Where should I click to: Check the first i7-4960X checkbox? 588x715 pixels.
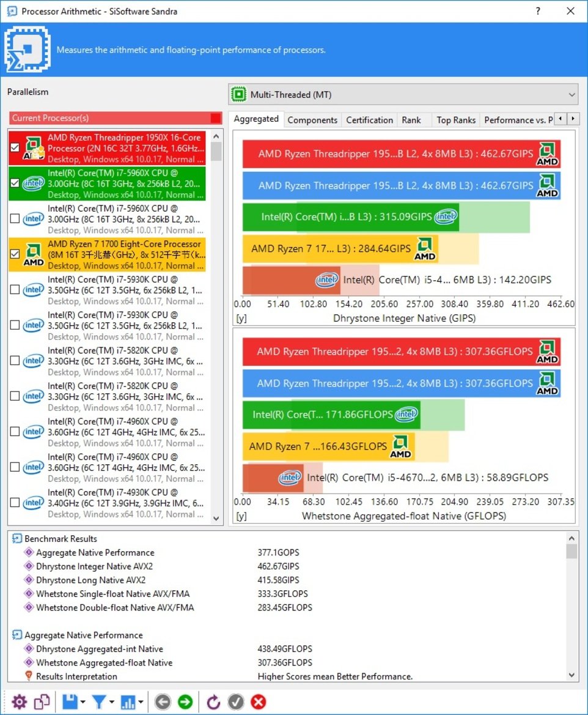pos(15,431)
